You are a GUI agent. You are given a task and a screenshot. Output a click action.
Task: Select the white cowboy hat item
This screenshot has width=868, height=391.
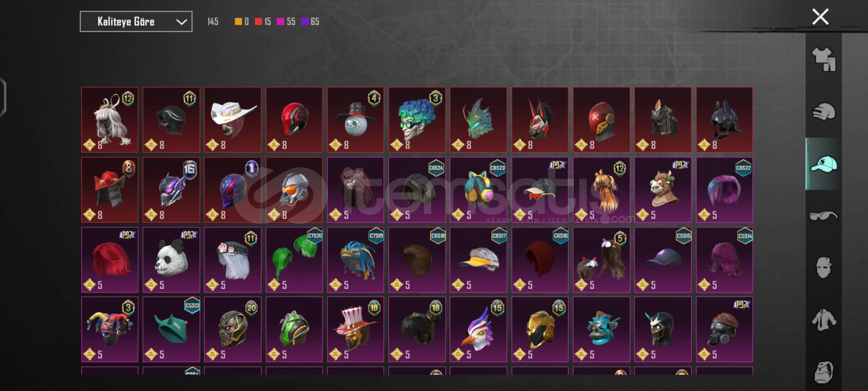point(233,120)
